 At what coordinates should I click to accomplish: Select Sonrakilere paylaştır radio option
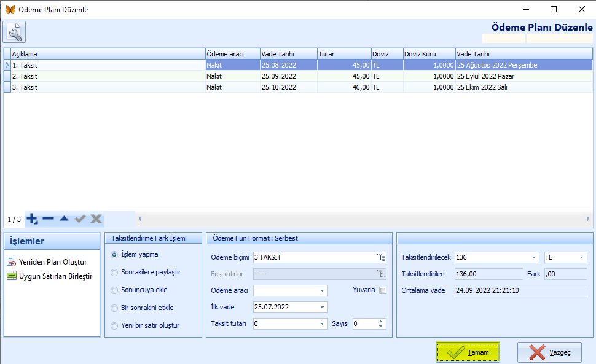click(114, 273)
